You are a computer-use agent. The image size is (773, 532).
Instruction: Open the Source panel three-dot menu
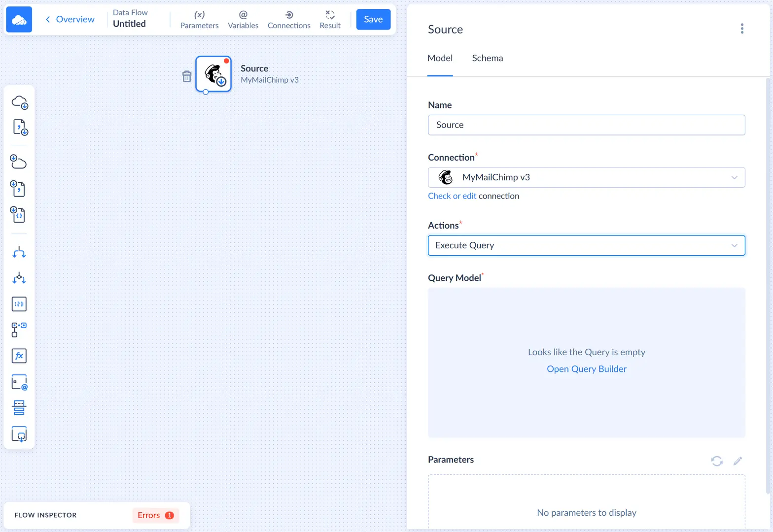(x=742, y=29)
